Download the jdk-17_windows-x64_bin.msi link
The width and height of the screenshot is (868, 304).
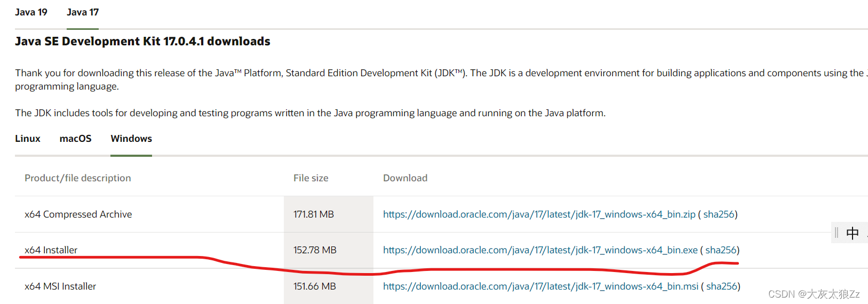click(540, 286)
